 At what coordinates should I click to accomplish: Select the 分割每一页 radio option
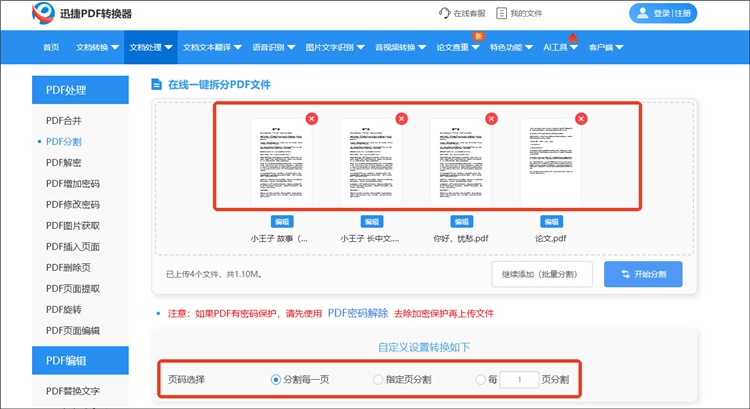(x=276, y=380)
